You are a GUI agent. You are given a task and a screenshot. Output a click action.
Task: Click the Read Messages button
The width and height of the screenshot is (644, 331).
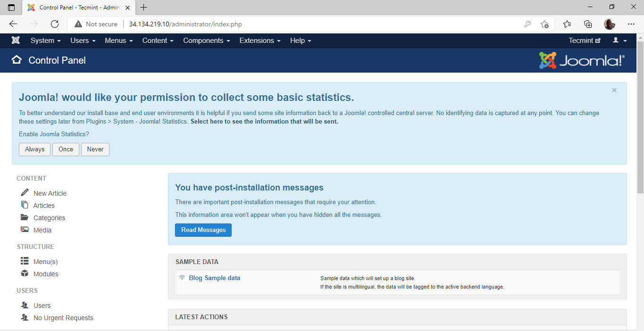(x=203, y=230)
